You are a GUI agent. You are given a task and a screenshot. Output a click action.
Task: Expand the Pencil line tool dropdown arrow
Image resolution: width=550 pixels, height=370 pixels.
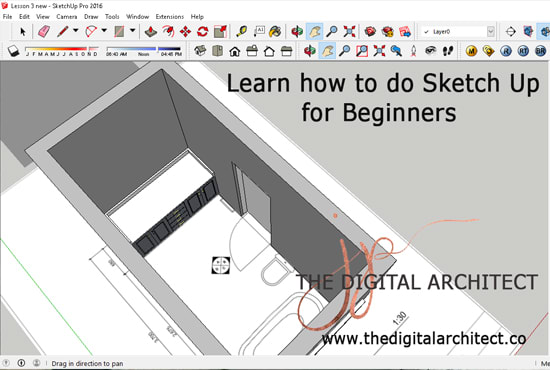tap(75, 31)
